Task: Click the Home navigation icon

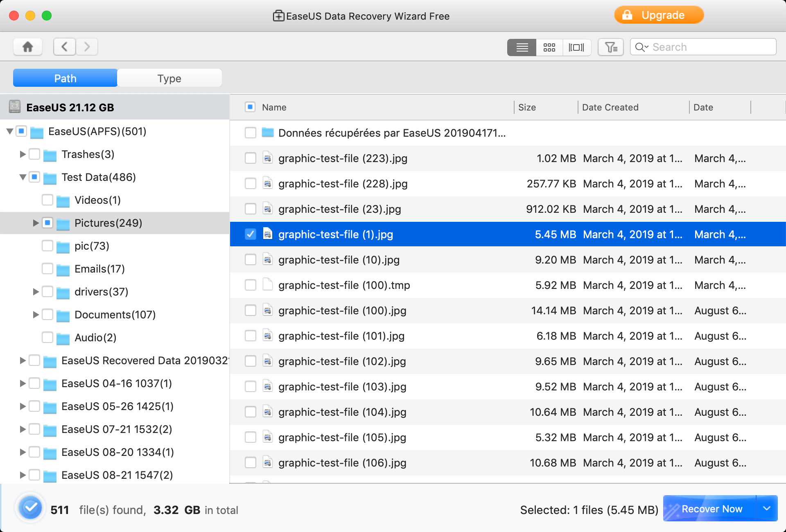Action: pyautogui.click(x=27, y=46)
